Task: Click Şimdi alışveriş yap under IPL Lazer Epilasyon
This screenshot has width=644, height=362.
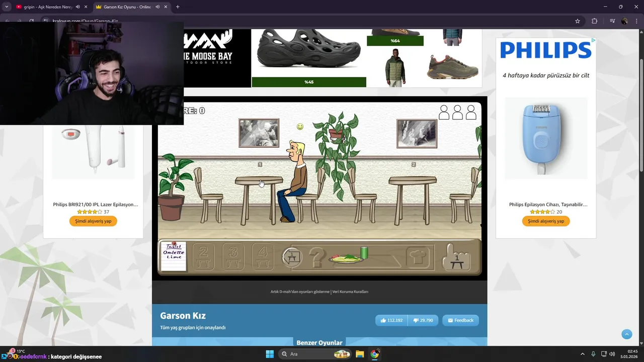Action: (x=93, y=221)
